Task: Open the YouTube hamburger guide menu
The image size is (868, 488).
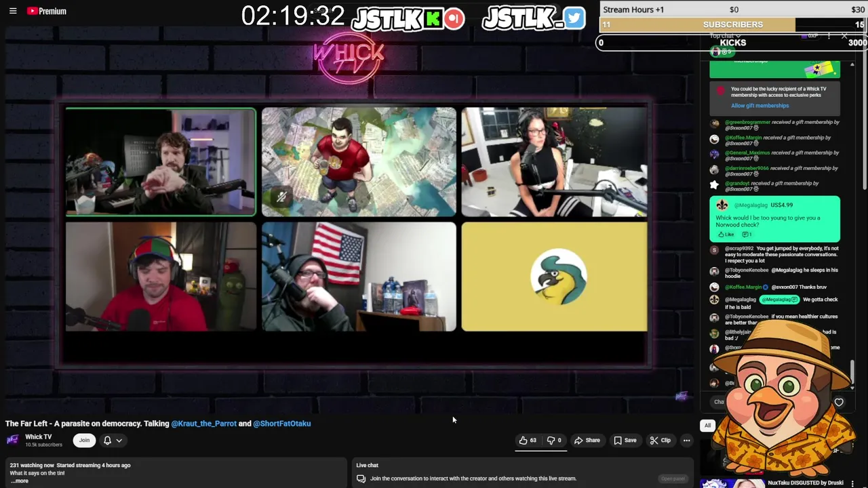Action: tap(13, 11)
